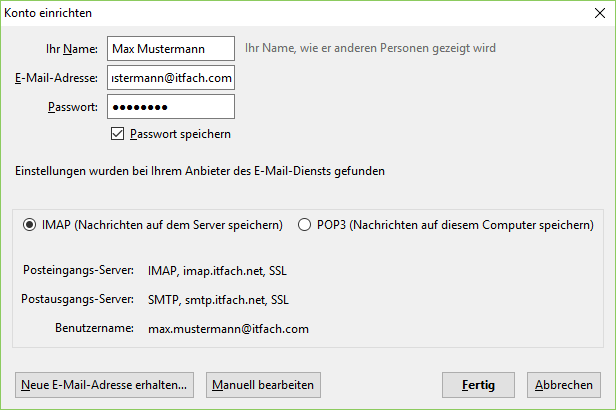Focus the E-Mail-Adresse text field
Viewport: 616px width, 410px height.
tap(170, 77)
